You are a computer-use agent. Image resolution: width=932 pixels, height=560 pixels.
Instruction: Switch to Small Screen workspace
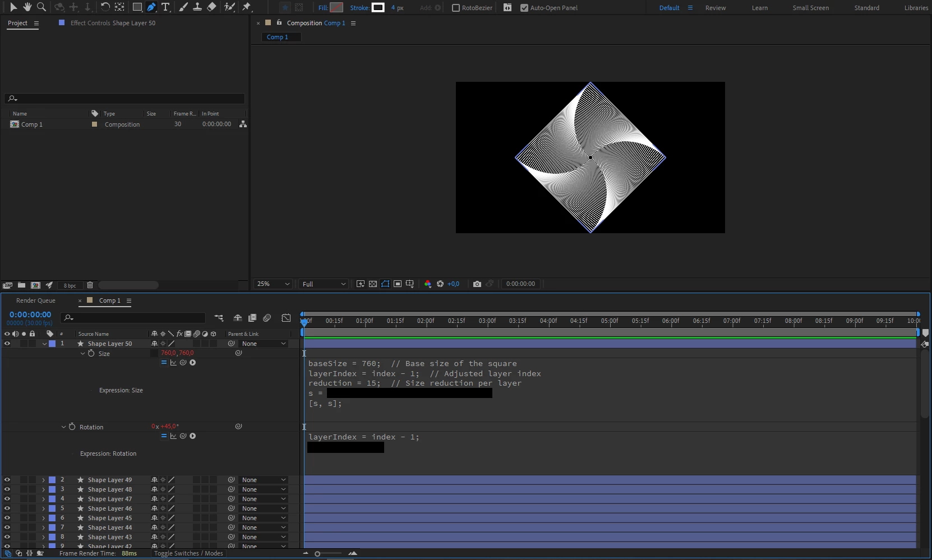click(x=810, y=8)
